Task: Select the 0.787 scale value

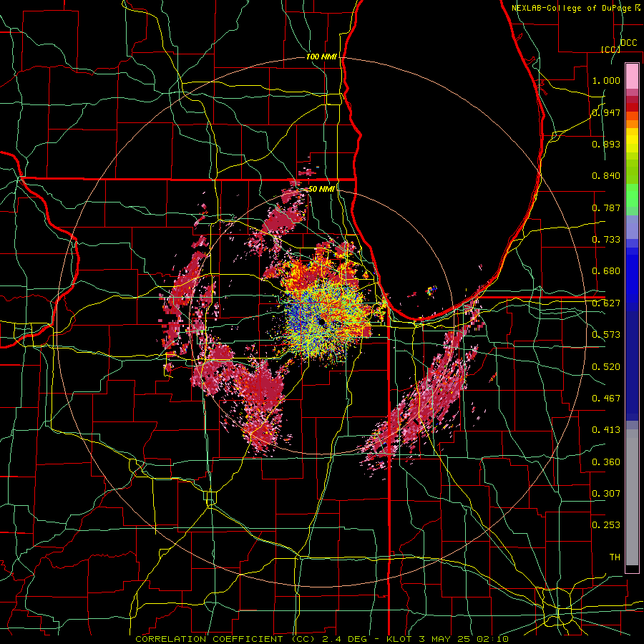Action: click(x=606, y=208)
